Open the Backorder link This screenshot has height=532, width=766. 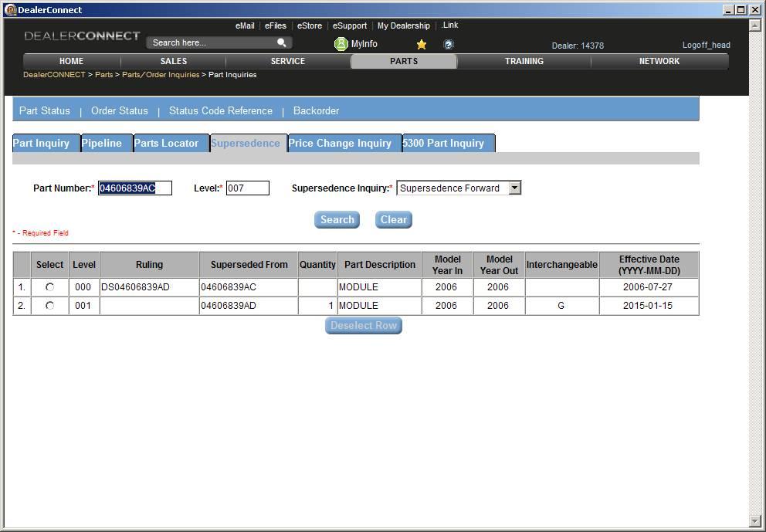tap(316, 111)
